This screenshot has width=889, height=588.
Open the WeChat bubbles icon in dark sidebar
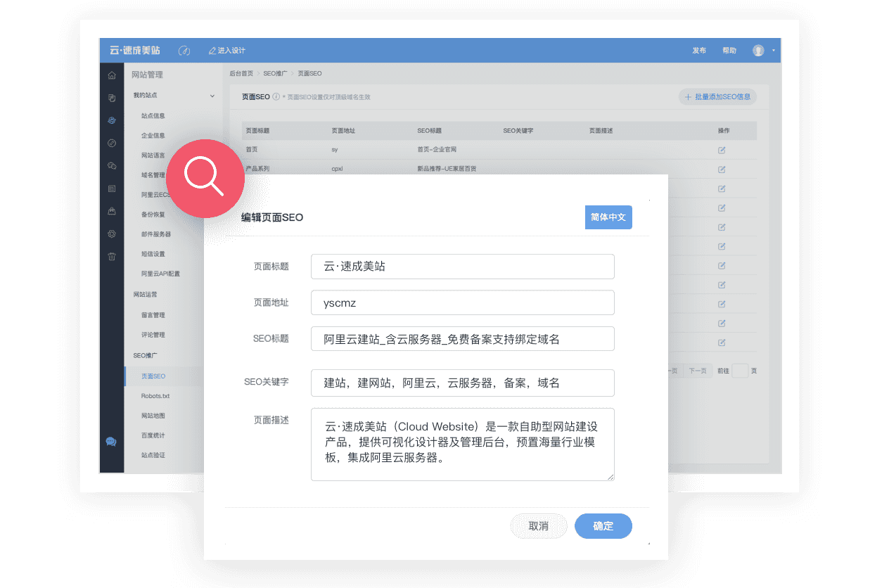point(111,166)
